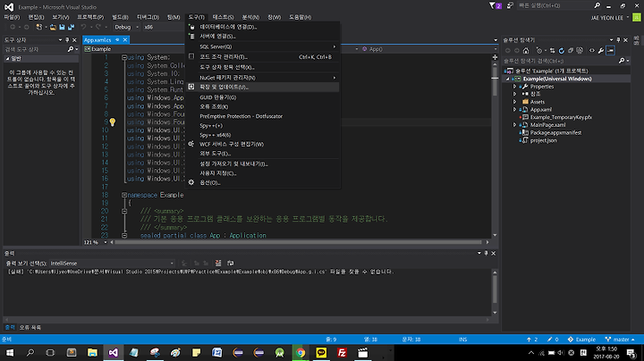Expand the 참조 references node
This screenshot has height=361, width=644.
click(x=514, y=94)
